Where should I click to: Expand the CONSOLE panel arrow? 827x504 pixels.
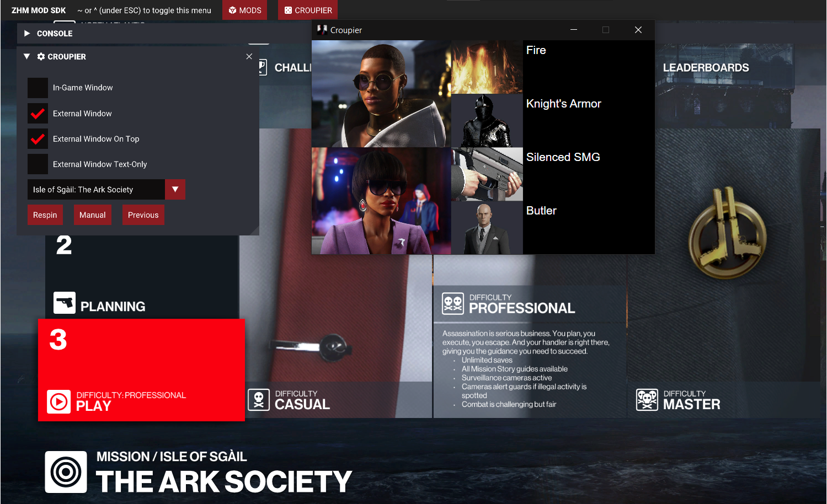click(27, 34)
